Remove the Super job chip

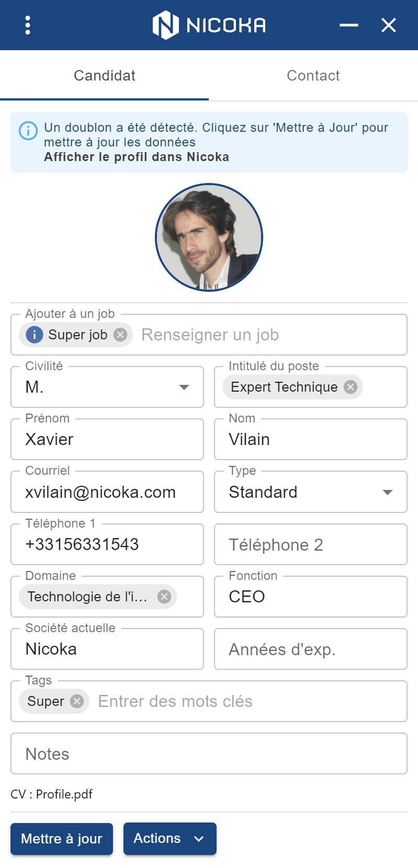[x=120, y=335]
